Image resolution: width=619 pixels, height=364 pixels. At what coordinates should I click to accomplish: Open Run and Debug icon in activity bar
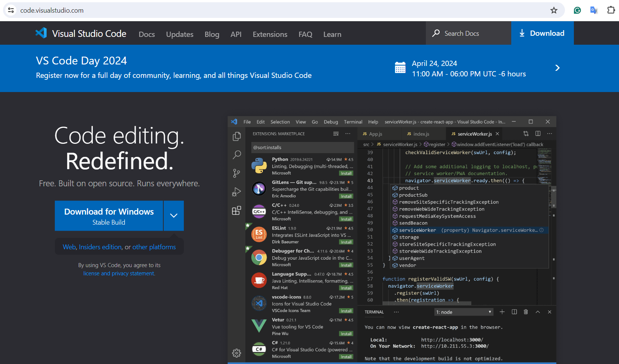coord(236,192)
